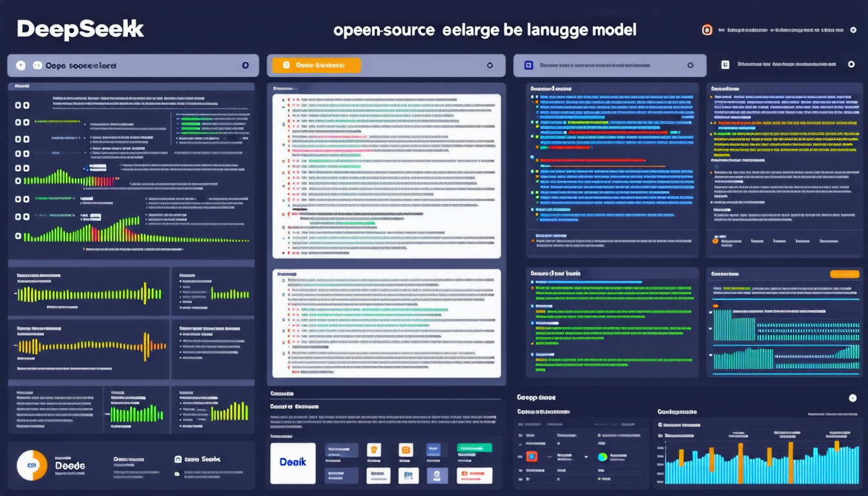The height and width of the screenshot is (496, 868).
Task: Open the circular button at right of third panel header
Action: [x=690, y=65]
